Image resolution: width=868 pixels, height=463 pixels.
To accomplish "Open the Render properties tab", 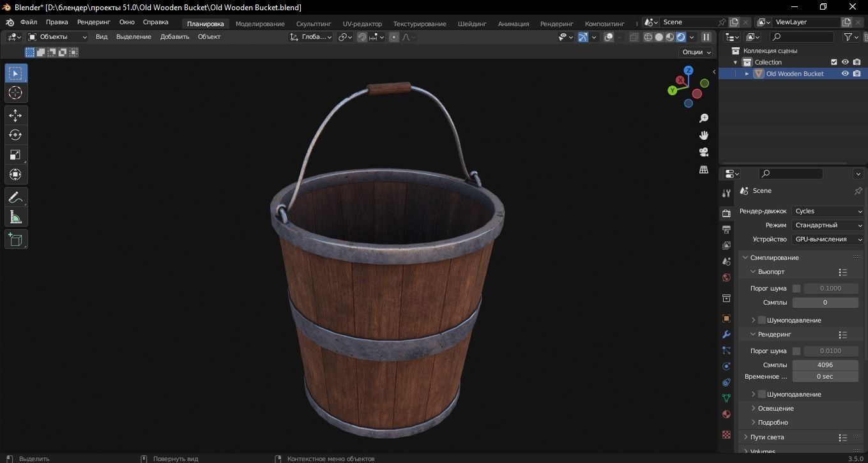I will coord(726,213).
